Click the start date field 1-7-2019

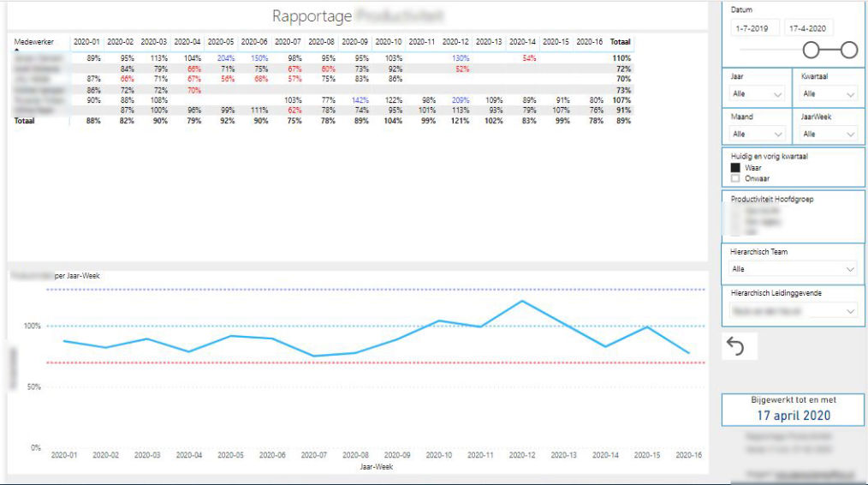[751, 28]
